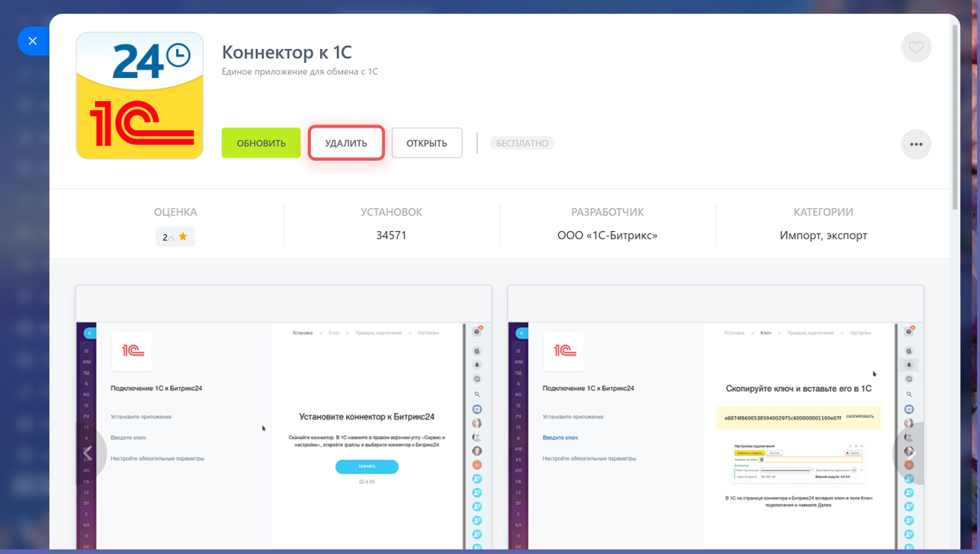Click the ОТКРЫТЬ button
Image resolution: width=980 pixels, height=554 pixels.
[x=426, y=143]
